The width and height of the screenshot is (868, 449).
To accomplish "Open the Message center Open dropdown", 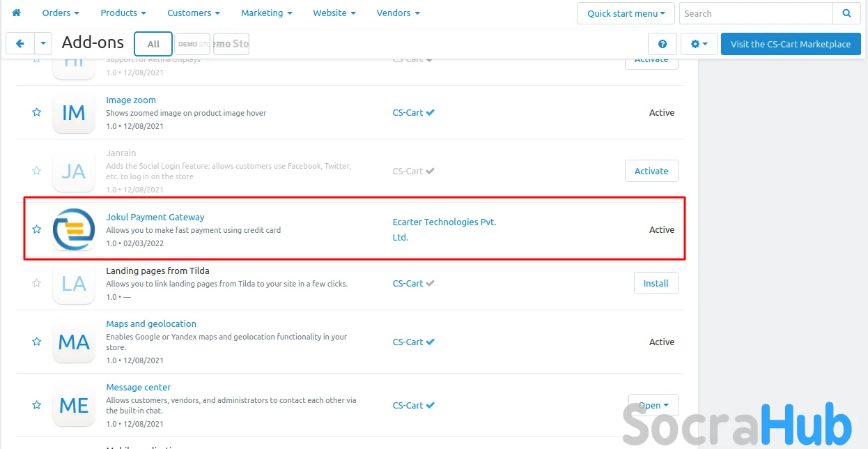I will pos(653,405).
